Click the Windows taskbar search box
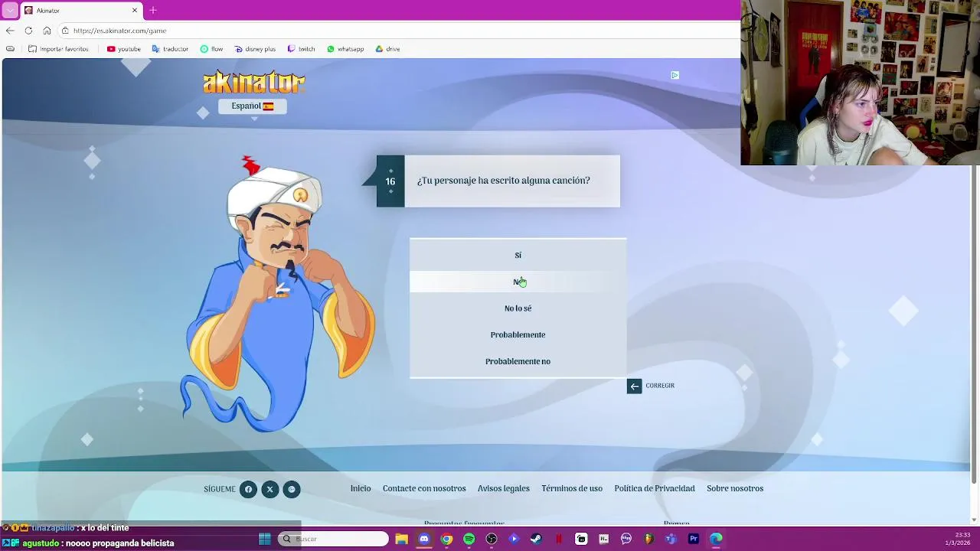 tap(333, 539)
